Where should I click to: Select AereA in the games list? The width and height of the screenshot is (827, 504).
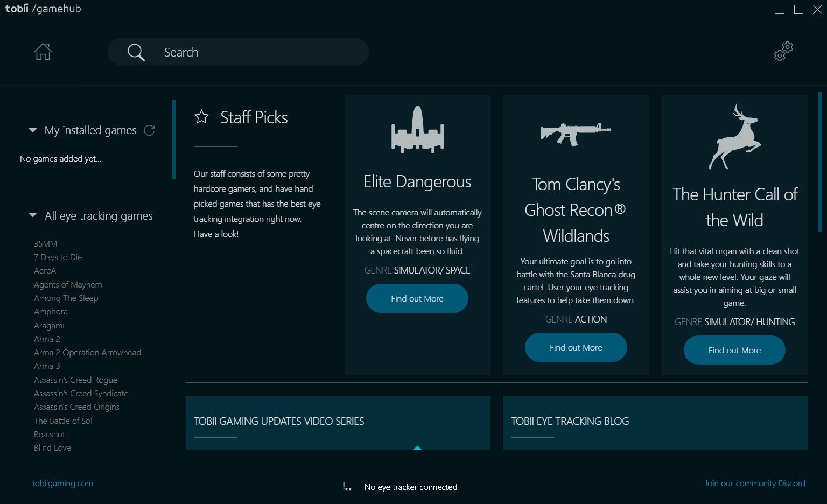click(45, 270)
